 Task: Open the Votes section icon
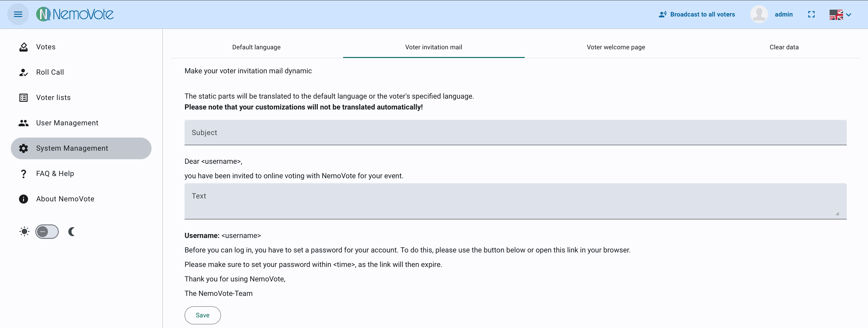24,47
